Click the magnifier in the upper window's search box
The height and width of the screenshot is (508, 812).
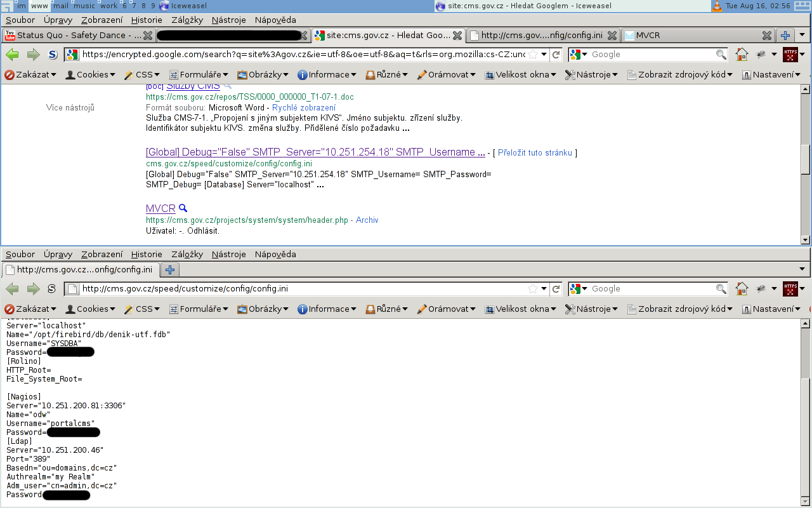(x=721, y=55)
